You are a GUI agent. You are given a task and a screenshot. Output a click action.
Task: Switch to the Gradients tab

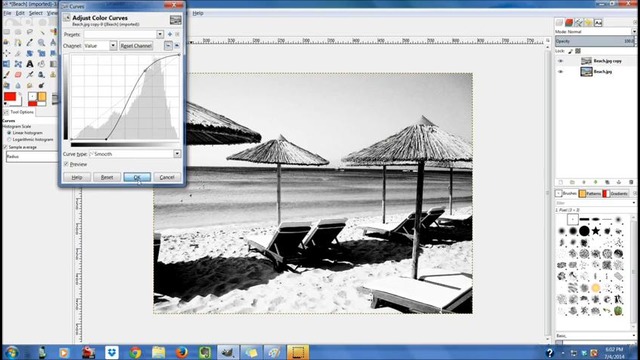pos(615,193)
